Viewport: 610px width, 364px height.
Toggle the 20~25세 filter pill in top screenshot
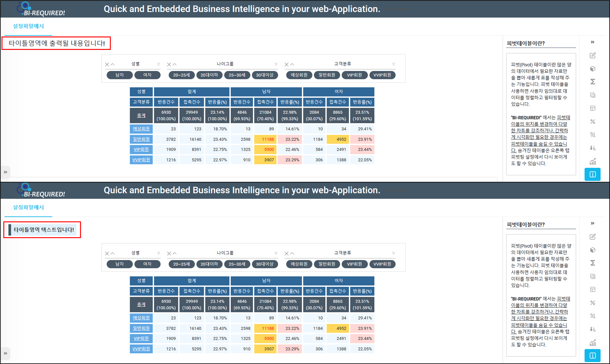182,75
